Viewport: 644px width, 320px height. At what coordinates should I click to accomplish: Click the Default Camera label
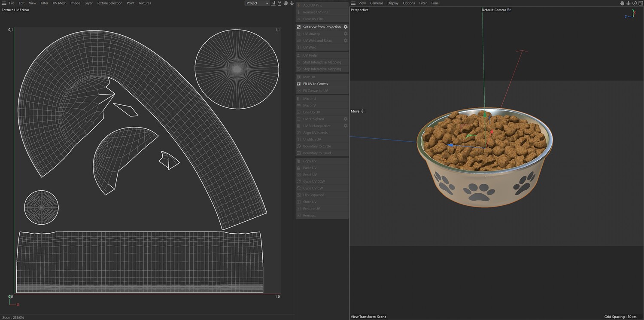(x=494, y=10)
